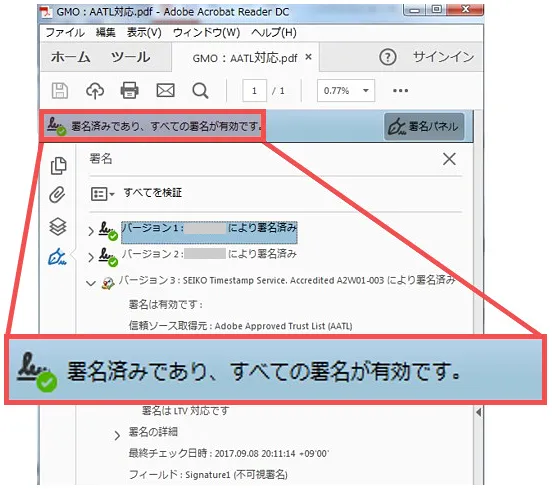Switch to the ホーム tab
This screenshot has width=552, height=489.
tap(71, 57)
